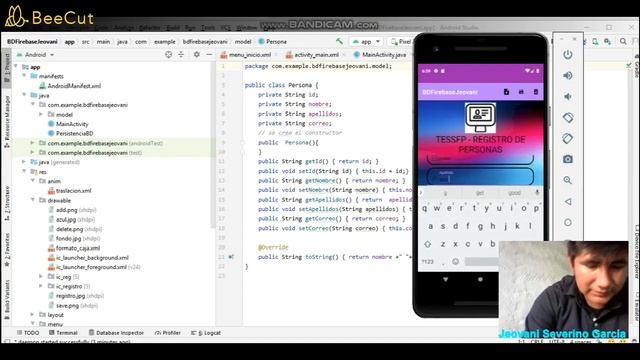The height and width of the screenshot is (360, 640).
Task: Open TODO tool window tab
Action: [28, 333]
